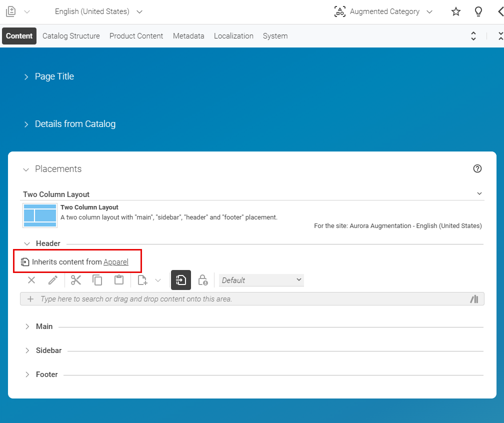Toggle the lock placement icon
504x423 pixels.
202,280
